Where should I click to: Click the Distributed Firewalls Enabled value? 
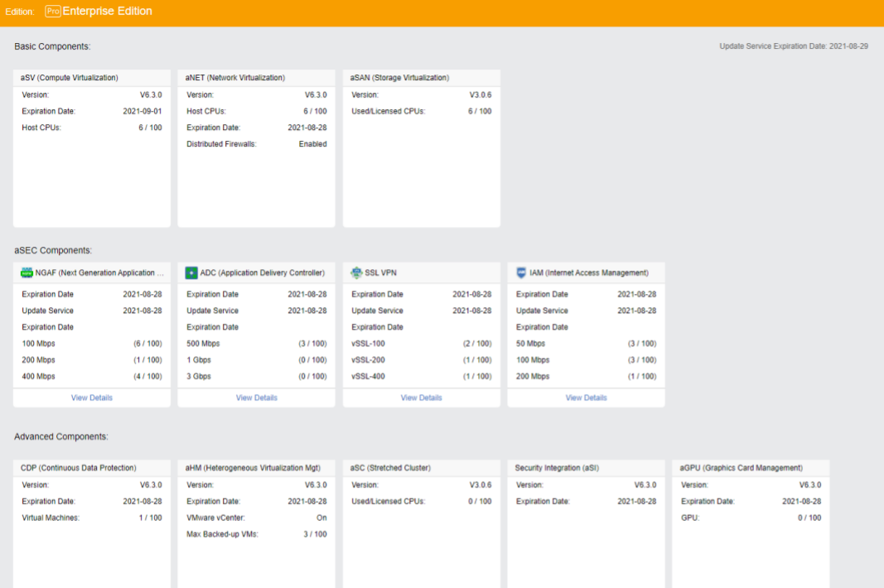[312, 144]
